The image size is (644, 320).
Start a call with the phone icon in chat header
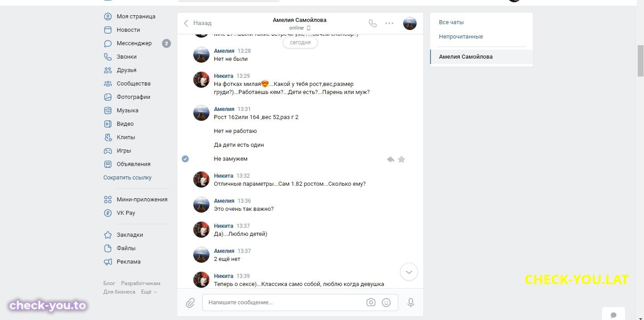[x=372, y=23]
